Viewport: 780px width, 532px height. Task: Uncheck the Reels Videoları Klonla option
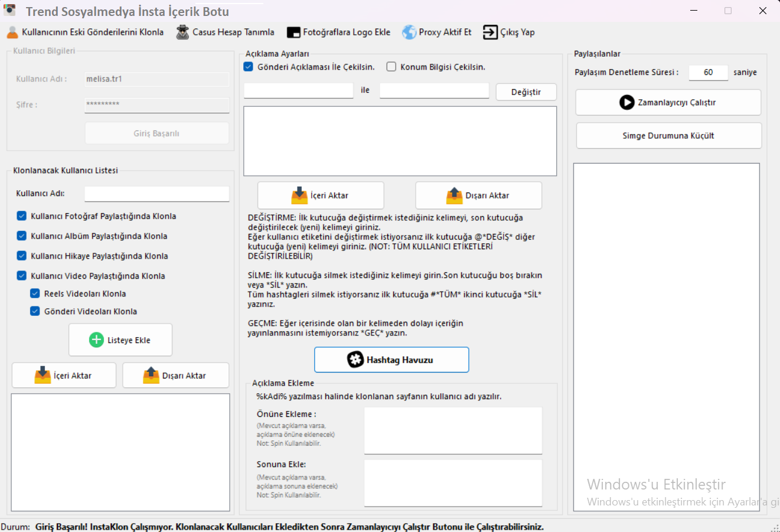35,293
